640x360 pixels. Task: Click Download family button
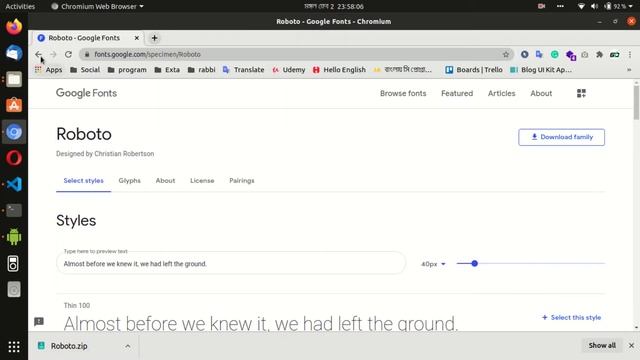[x=562, y=137]
